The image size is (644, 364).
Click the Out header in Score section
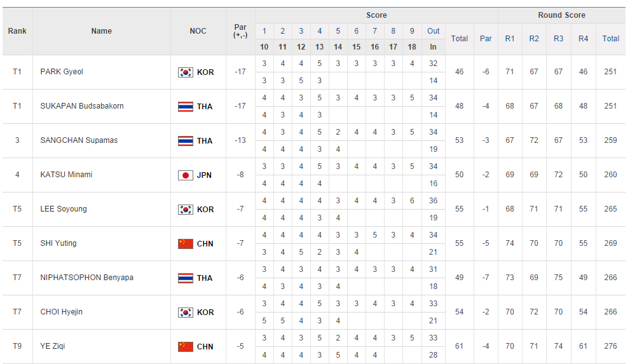pyautogui.click(x=433, y=31)
